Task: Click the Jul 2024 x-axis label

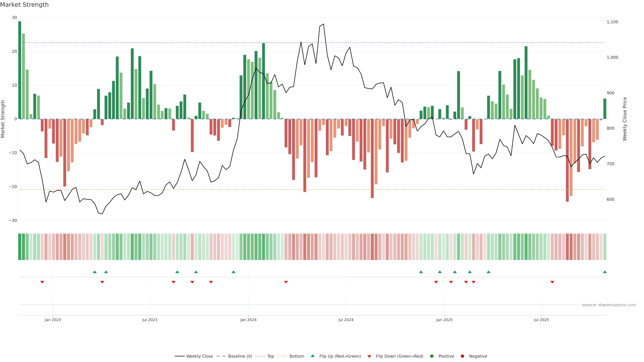Action: 346,320
